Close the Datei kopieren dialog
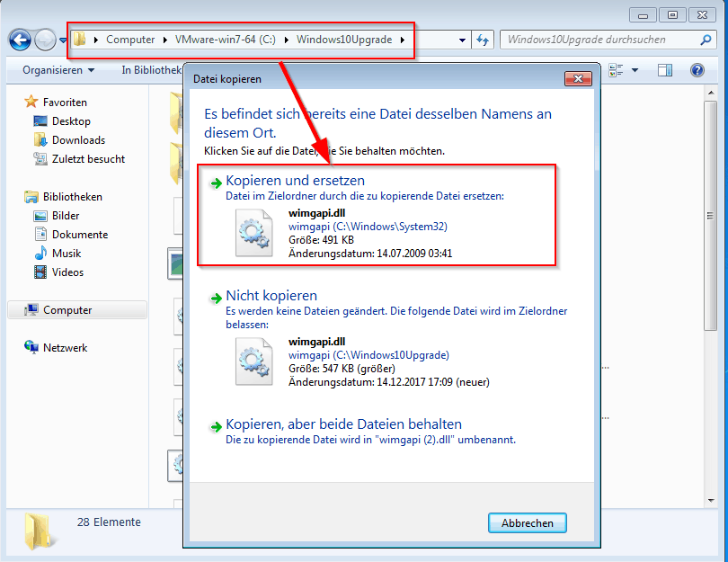 [x=578, y=79]
